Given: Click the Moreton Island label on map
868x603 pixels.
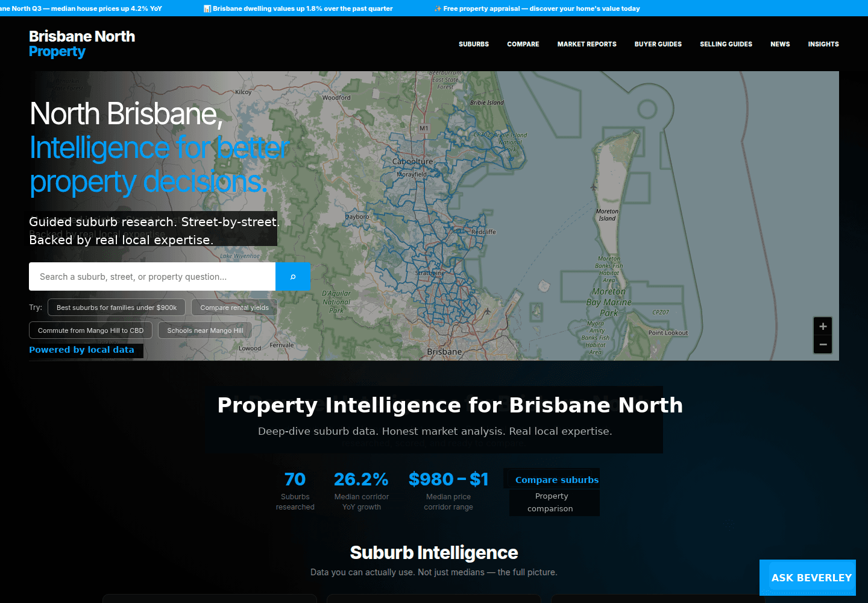Looking at the screenshot, I should point(607,215).
